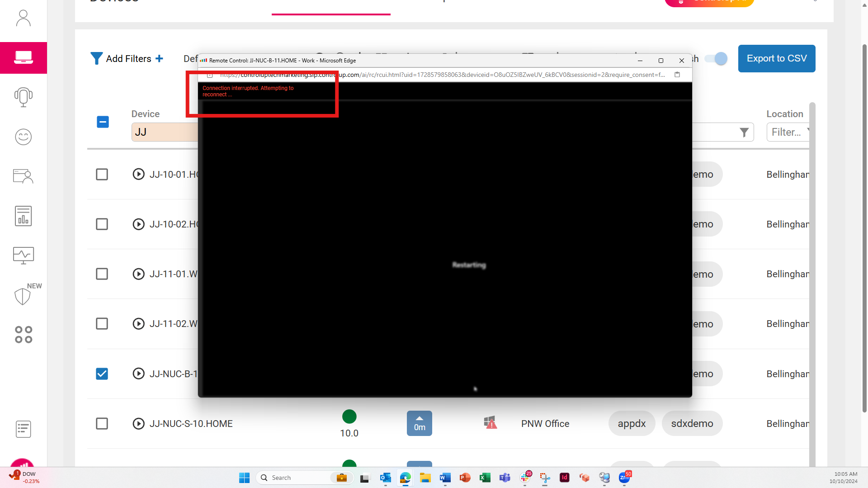Image resolution: width=868 pixels, height=488 pixels.
Task: Click the play icon beside JJ-11-01
Action: 138,274
